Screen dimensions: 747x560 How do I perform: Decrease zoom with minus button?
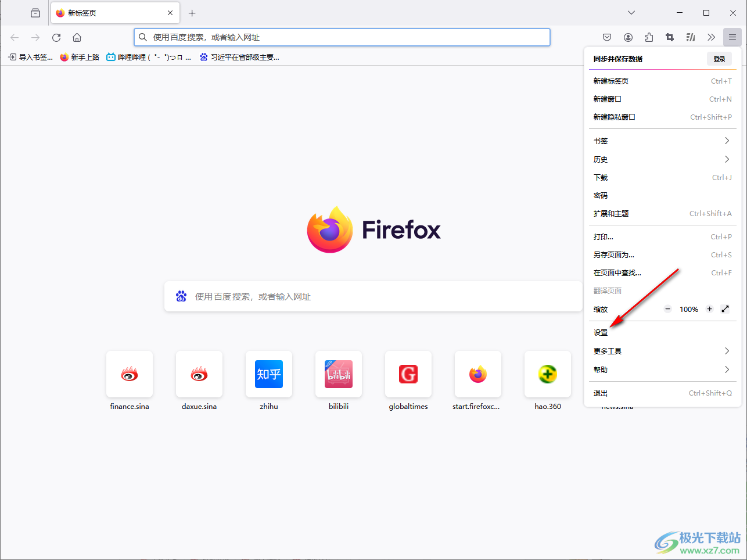[x=668, y=309]
